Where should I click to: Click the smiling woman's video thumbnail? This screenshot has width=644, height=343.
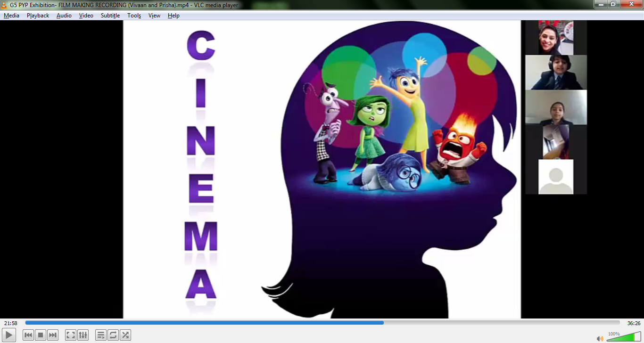556,38
